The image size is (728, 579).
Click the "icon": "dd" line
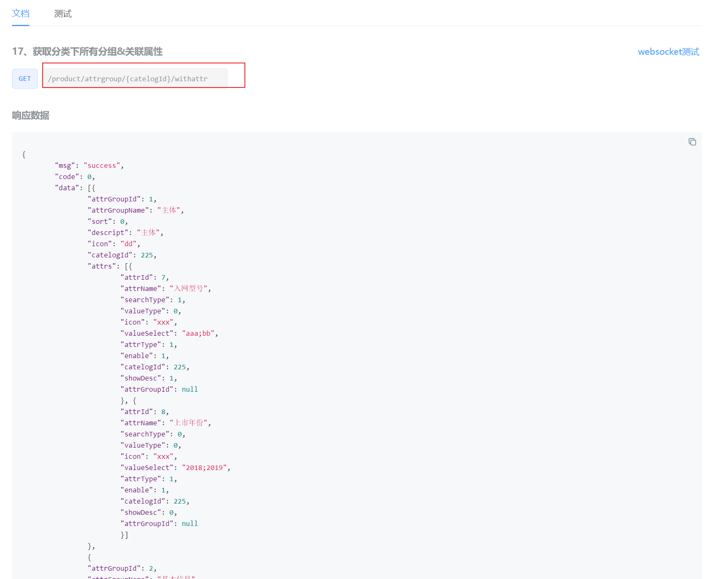[114, 244]
